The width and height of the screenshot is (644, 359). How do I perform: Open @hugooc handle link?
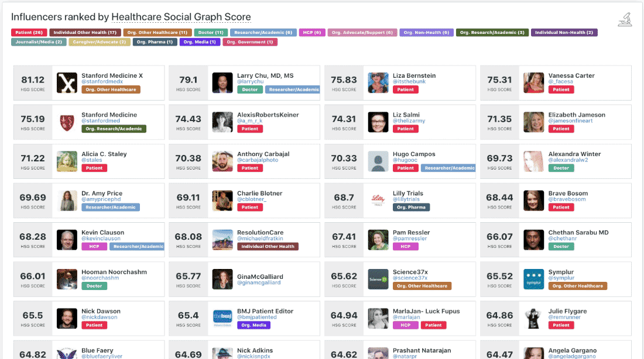point(406,160)
